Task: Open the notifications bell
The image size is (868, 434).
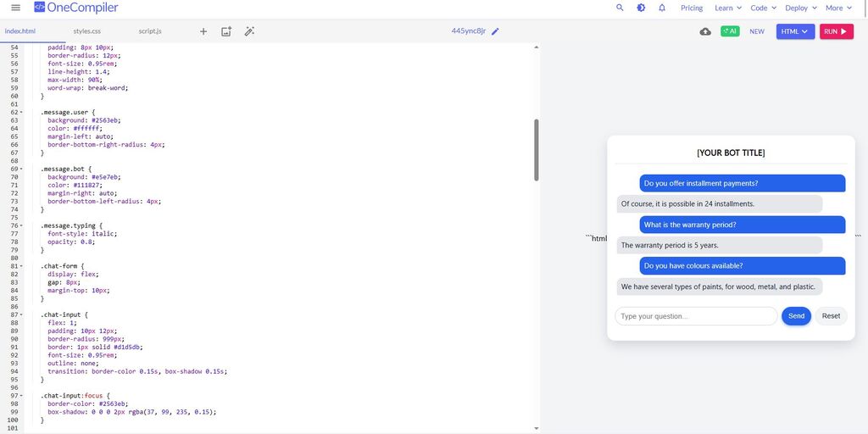Action: [662, 8]
